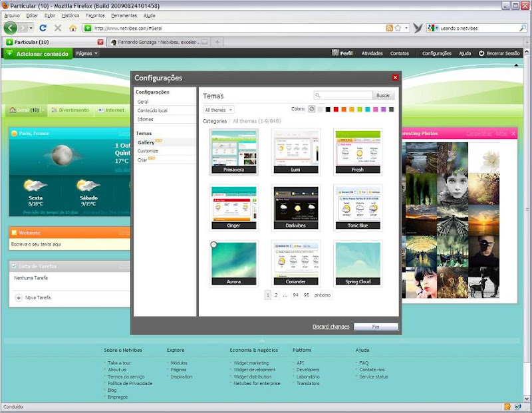Open the FAQ footer link
Image resolution: width=532 pixels, height=413 pixels.
point(364,362)
